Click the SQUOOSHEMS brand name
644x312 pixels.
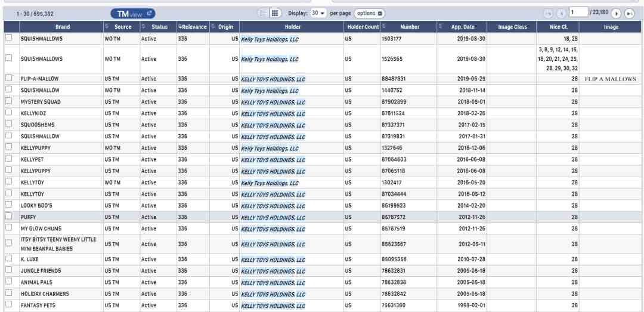point(38,125)
